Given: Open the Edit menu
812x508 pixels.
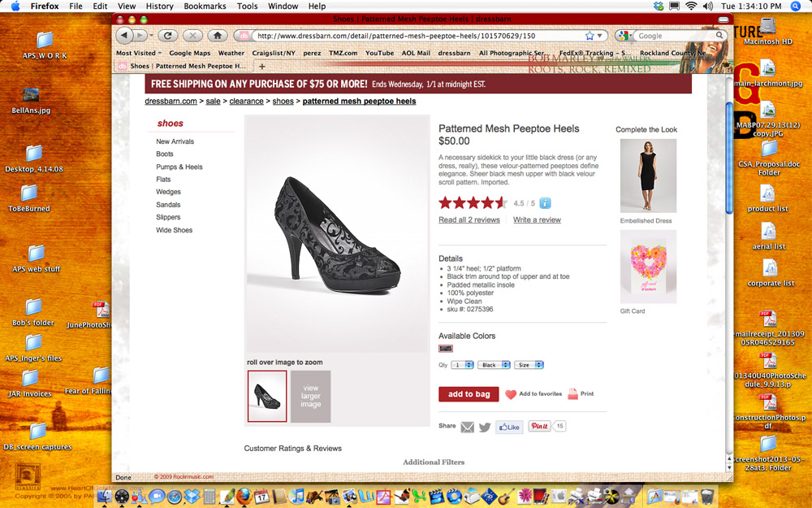Looking at the screenshot, I should [100, 7].
